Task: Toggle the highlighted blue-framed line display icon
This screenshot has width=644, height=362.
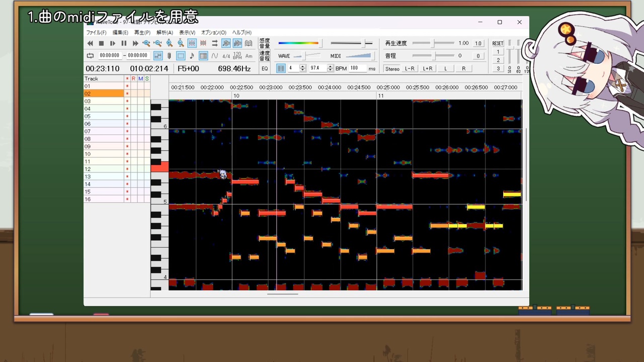Action: coord(192,44)
